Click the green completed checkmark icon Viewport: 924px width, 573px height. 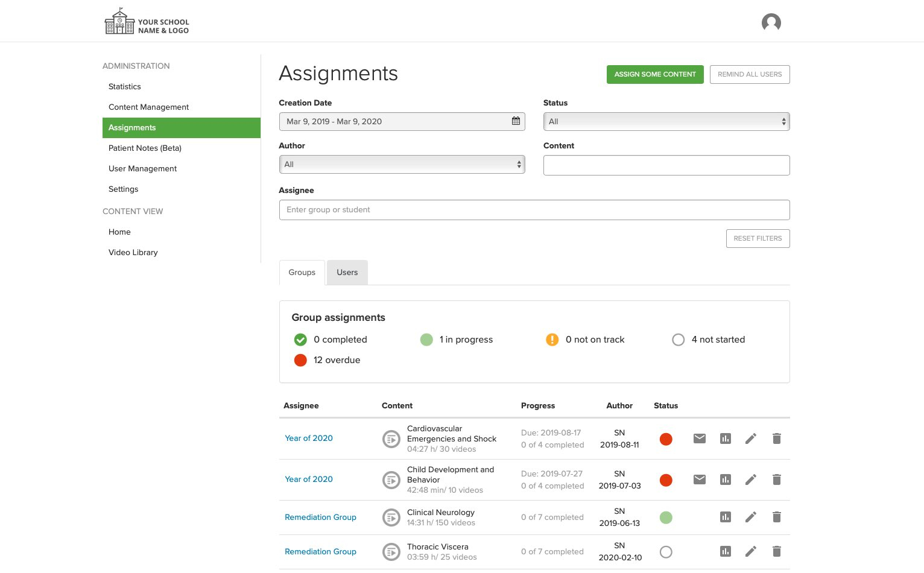[300, 340]
